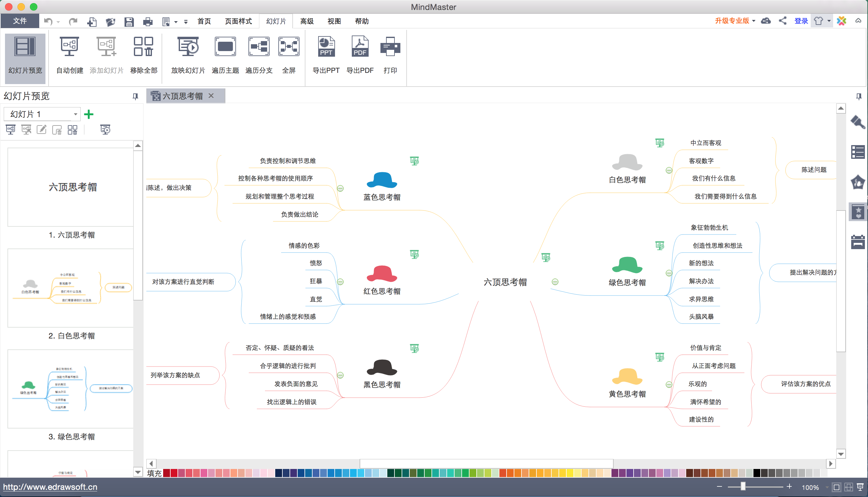
Task: Pick the first red fill swatch
Action: pyautogui.click(x=167, y=473)
